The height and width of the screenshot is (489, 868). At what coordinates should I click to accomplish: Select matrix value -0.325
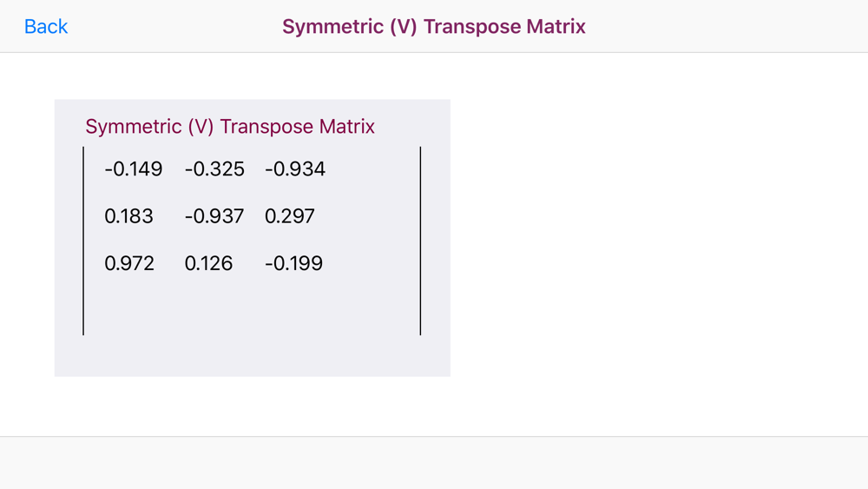coord(214,169)
